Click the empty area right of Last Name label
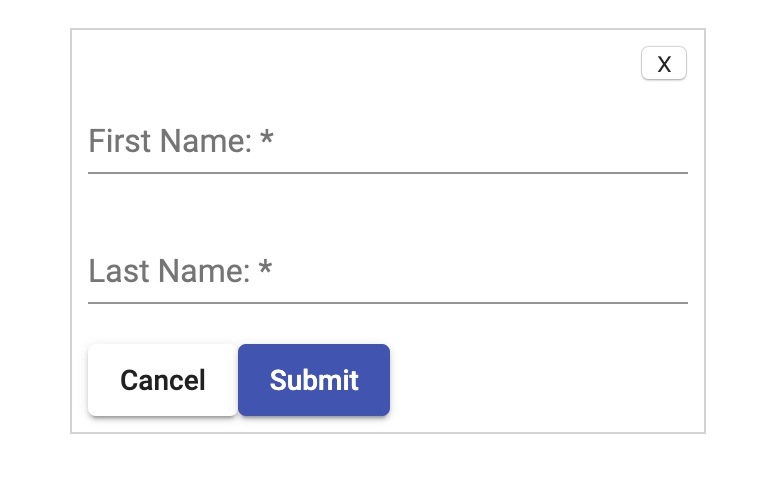The image size is (772, 492). pyautogui.click(x=481, y=271)
